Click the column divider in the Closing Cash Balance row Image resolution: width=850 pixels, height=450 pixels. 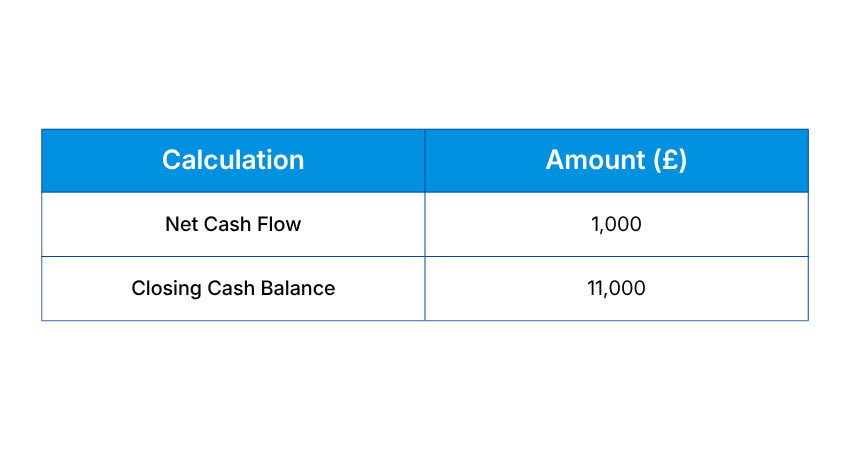[x=425, y=288]
